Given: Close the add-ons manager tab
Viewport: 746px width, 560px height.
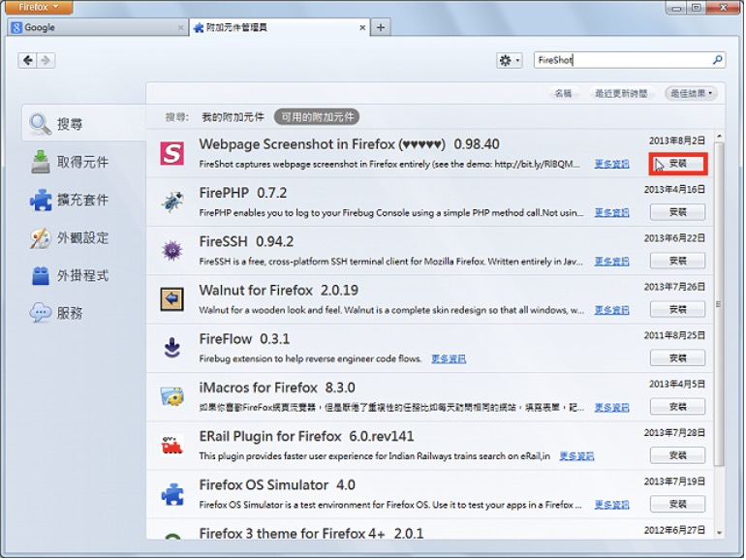Looking at the screenshot, I should pyautogui.click(x=362, y=28).
